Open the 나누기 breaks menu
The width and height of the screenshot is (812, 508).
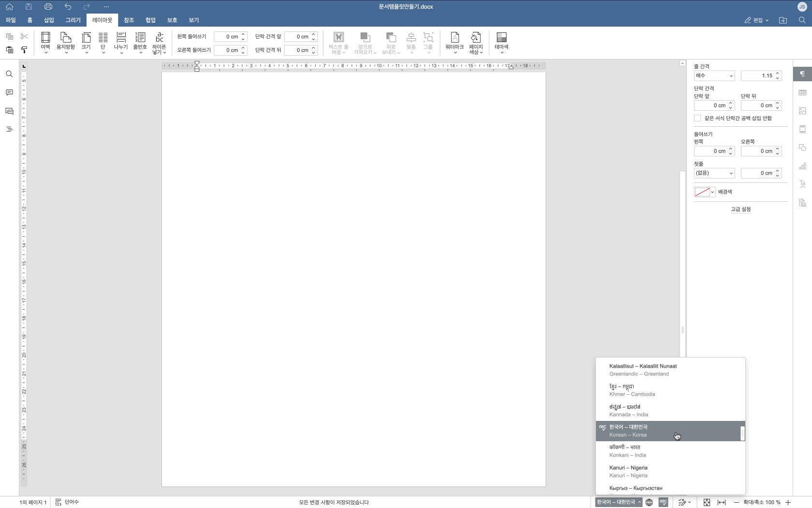tap(121, 43)
